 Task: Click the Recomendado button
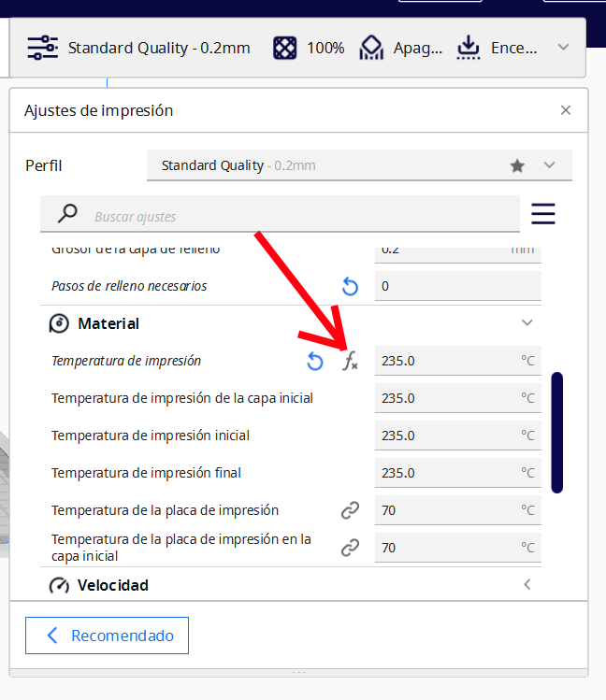(107, 636)
